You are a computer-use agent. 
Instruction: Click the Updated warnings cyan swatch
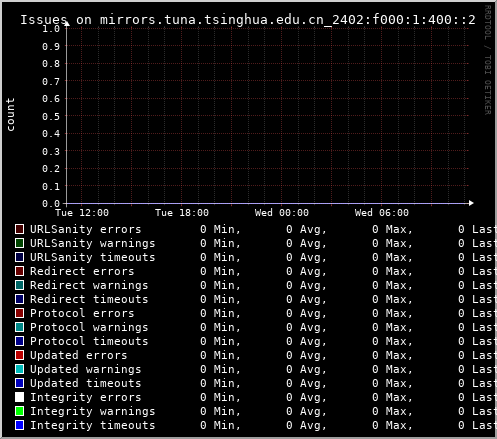point(20,369)
